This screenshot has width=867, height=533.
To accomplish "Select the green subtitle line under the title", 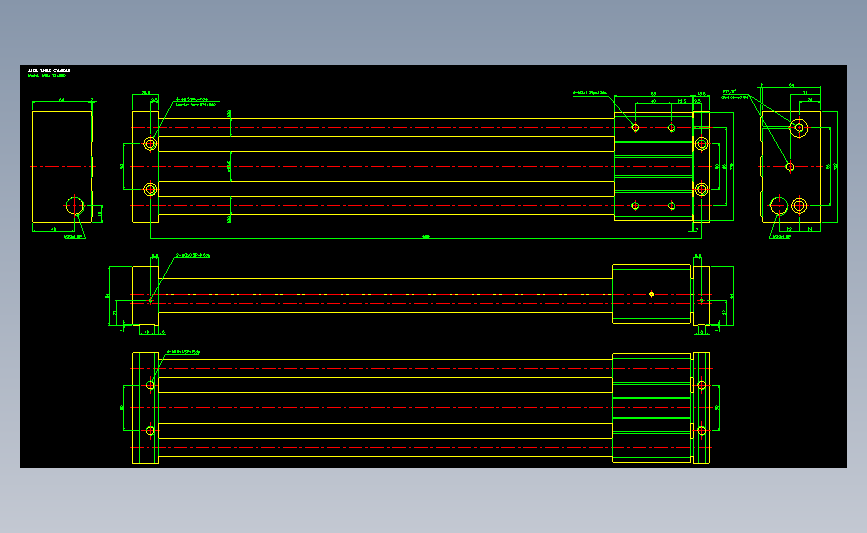I will pos(47,76).
